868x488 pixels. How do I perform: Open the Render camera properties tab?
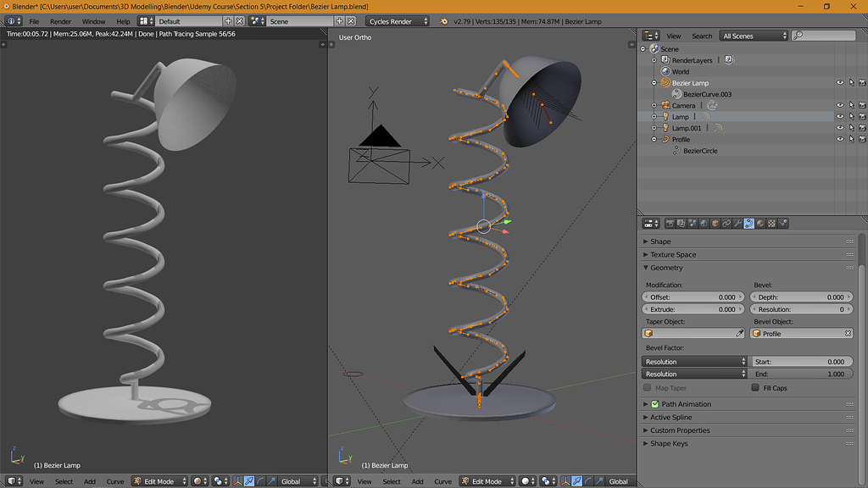(x=671, y=224)
